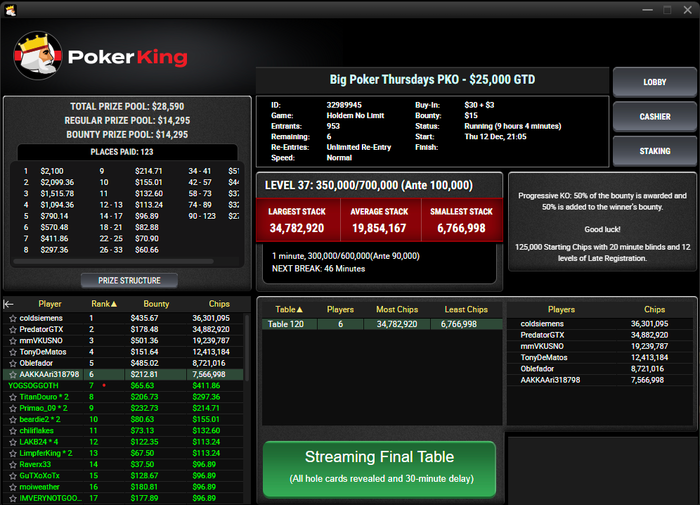Star the IMVERYNOTGOO... player row
Viewport: 700px width, 505px height.
point(12,498)
